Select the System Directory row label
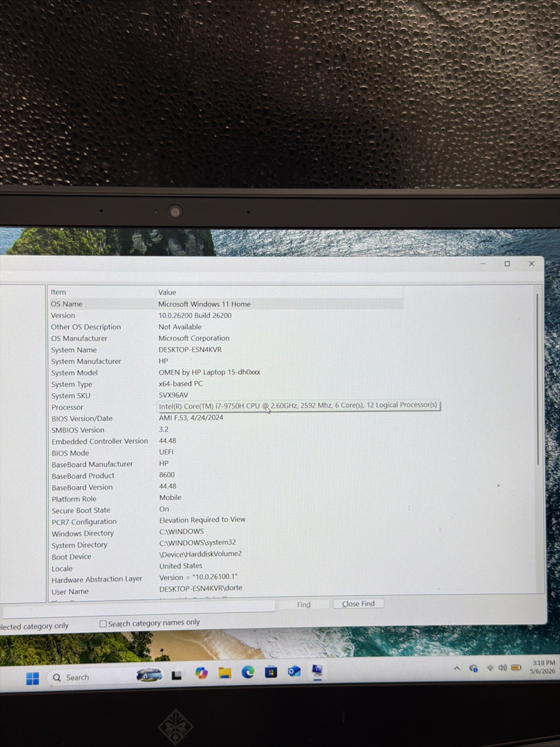 point(79,545)
